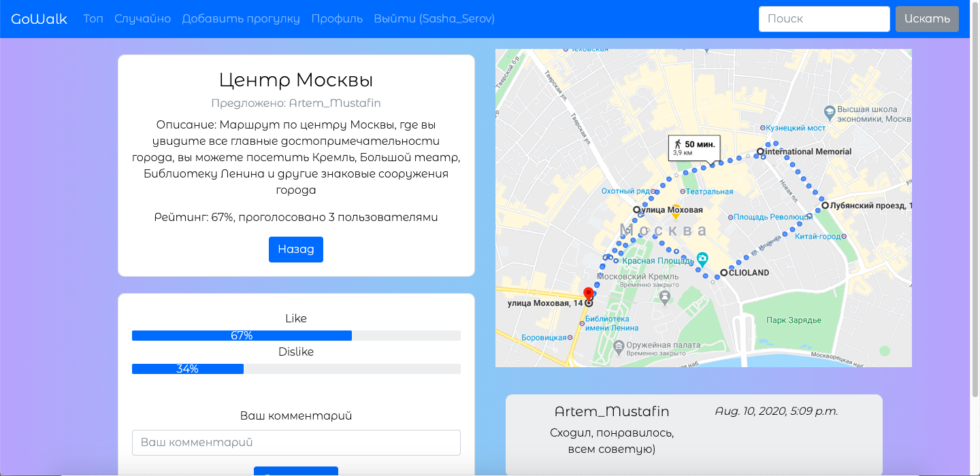The width and height of the screenshot is (980, 476).
Task: Click the Центр Москвы title
Action: [x=296, y=80]
